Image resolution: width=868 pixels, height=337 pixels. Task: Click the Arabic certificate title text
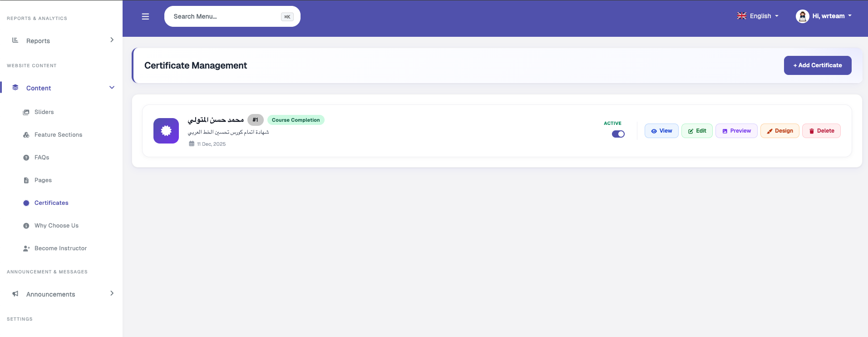click(x=216, y=120)
